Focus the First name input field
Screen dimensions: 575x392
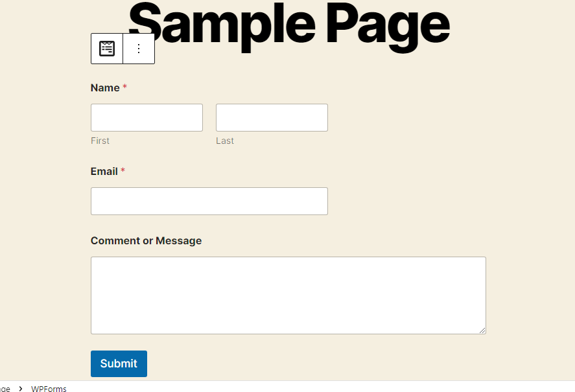147,117
